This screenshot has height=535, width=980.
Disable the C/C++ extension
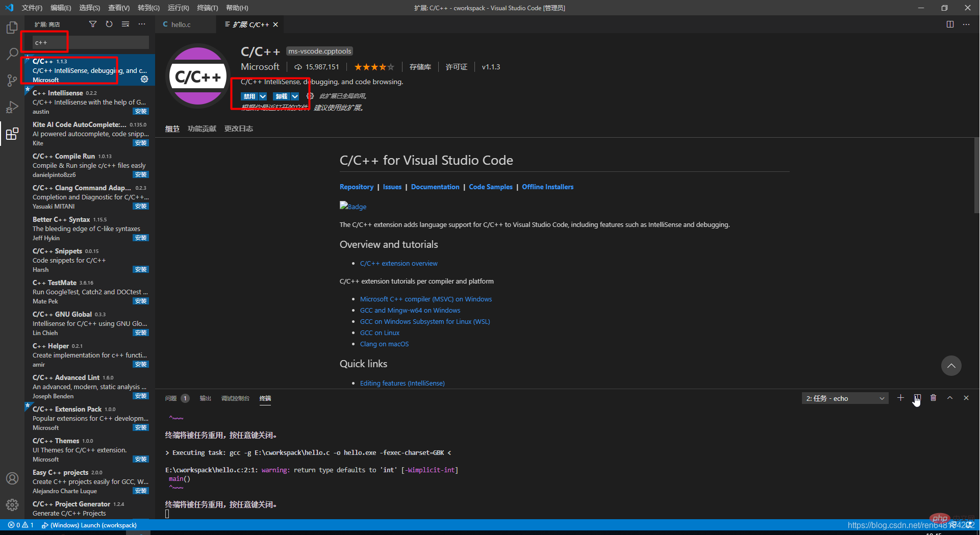[249, 96]
